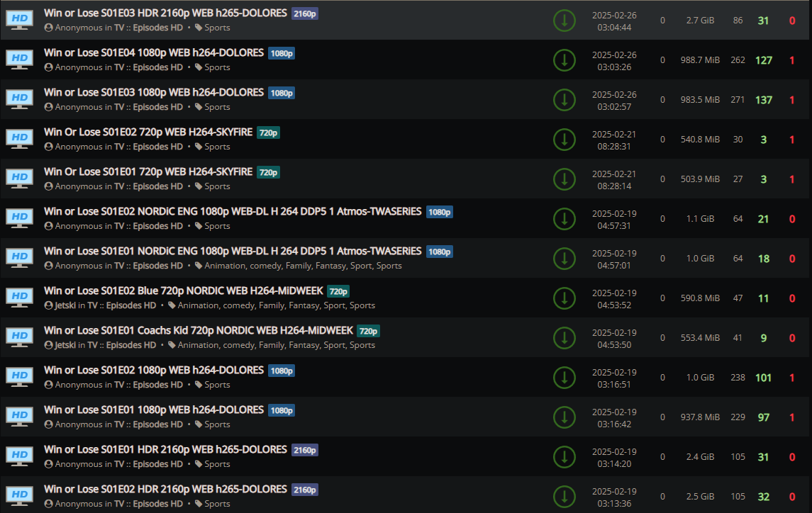Click seeders count 101
The height and width of the screenshot is (513, 812).
764,378
